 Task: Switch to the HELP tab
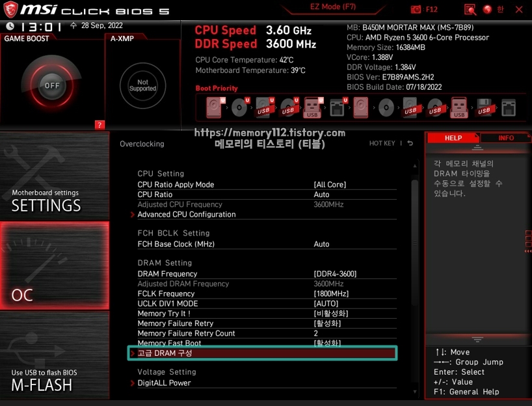tap(453, 138)
